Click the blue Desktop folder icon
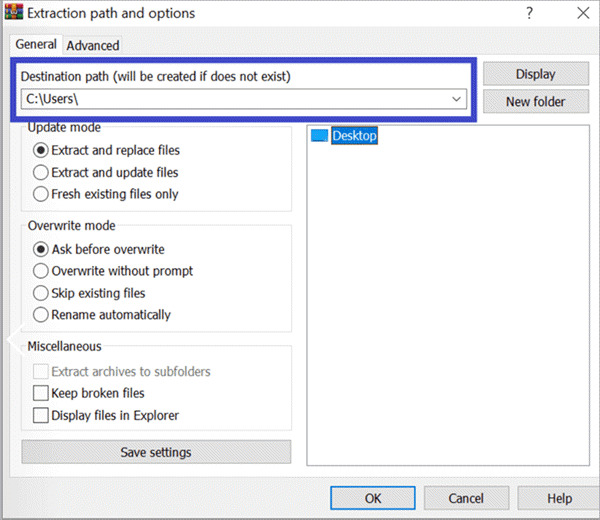 coord(320,136)
